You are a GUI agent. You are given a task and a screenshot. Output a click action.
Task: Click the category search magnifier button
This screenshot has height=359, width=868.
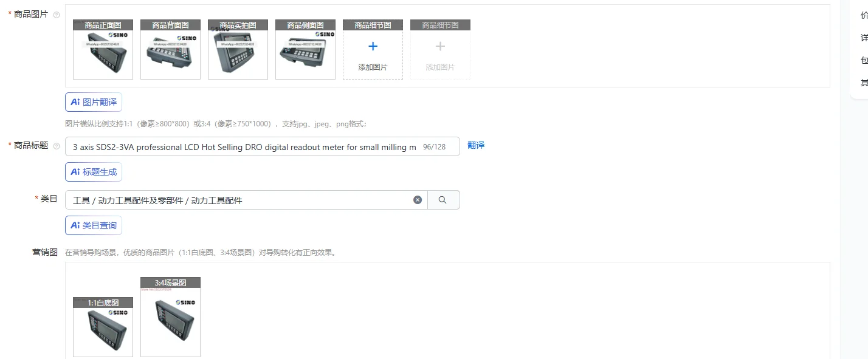443,200
